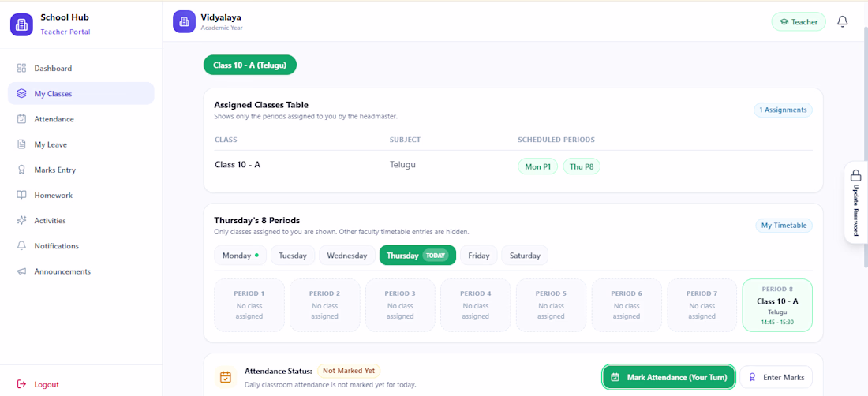Click the Teacher Portal subtitle
This screenshot has height=396, width=868.
(x=65, y=32)
